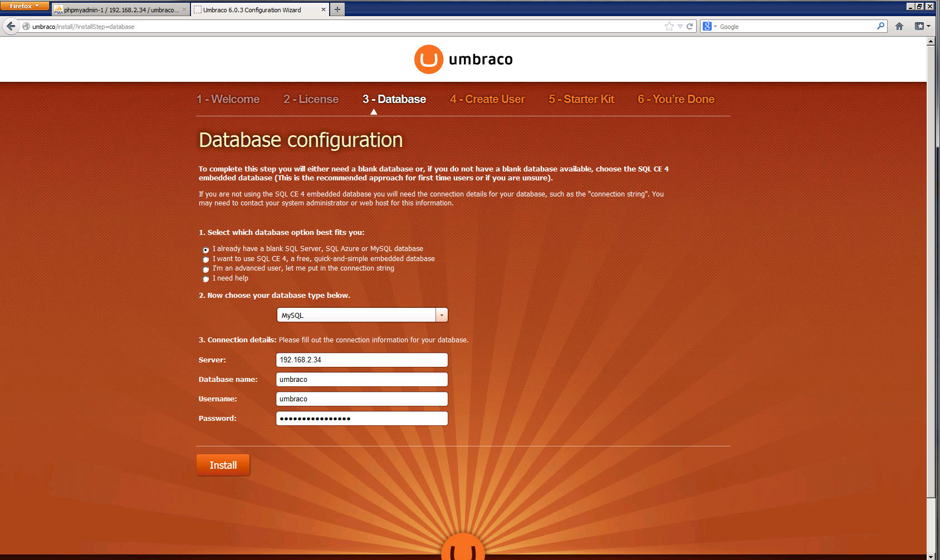Minimize the Firefox window
The width and height of the screenshot is (940, 560).
[x=910, y=6]
